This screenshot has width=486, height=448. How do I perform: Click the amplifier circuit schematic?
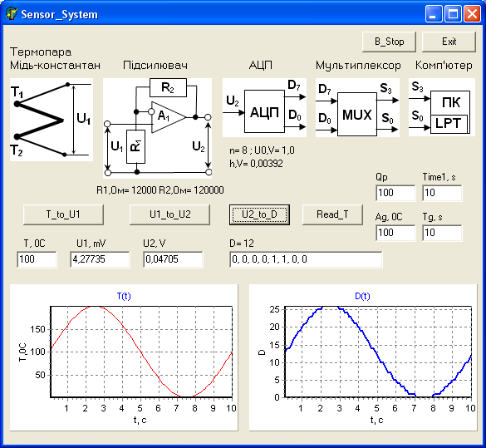[x=158, y=128]
